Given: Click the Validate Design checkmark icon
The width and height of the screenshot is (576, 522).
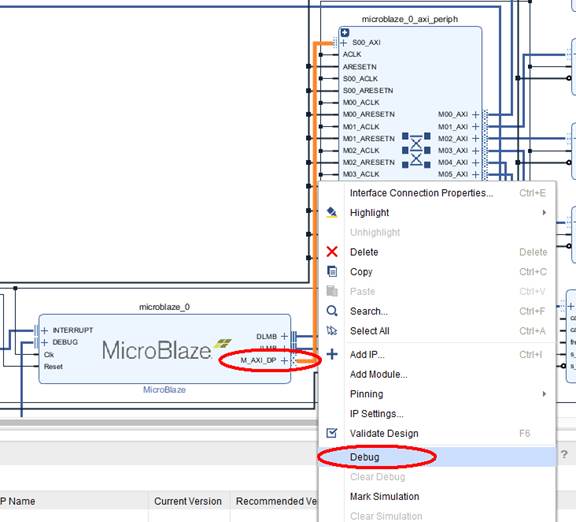Looking at the screenshot, I should pyautogui.click(x=332, y=433).
